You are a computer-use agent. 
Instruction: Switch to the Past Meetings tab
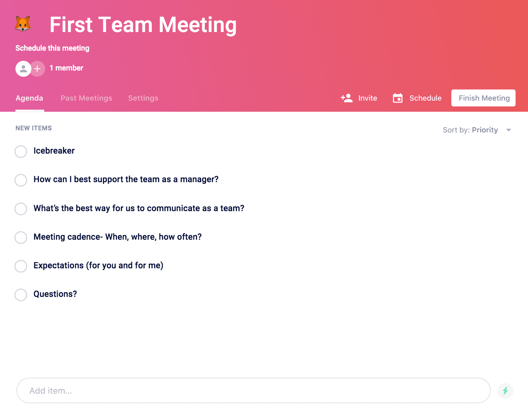pyautogui.click(x=86, y=98)
